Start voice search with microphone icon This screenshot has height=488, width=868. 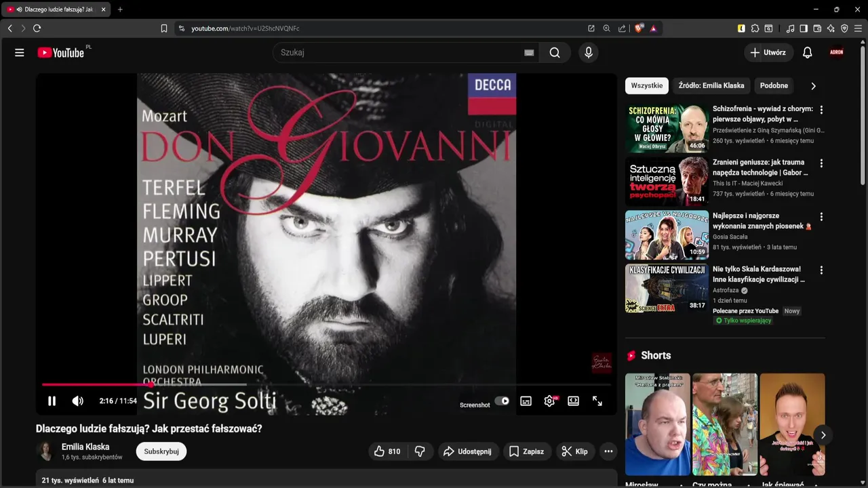(x=589, y=52)
